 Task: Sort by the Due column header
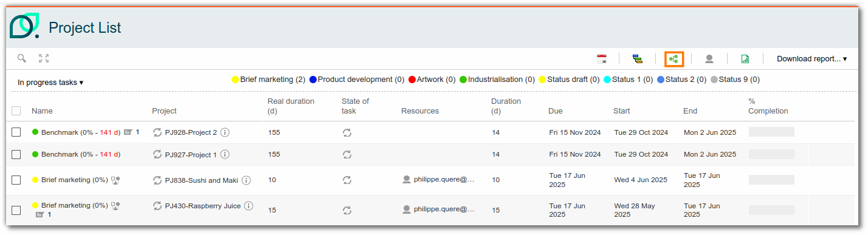[x=556, y=111]
